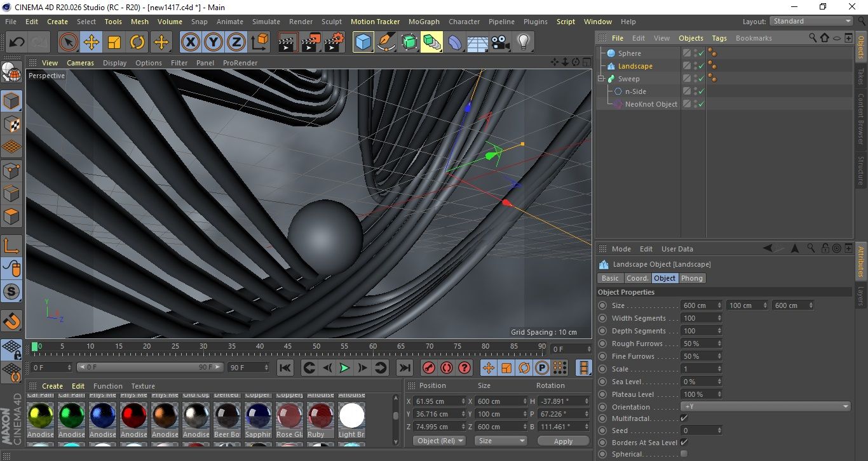The image size is (868, 461).
Task: Select the Move tool in top toolbar
Action: pos(91,43)
